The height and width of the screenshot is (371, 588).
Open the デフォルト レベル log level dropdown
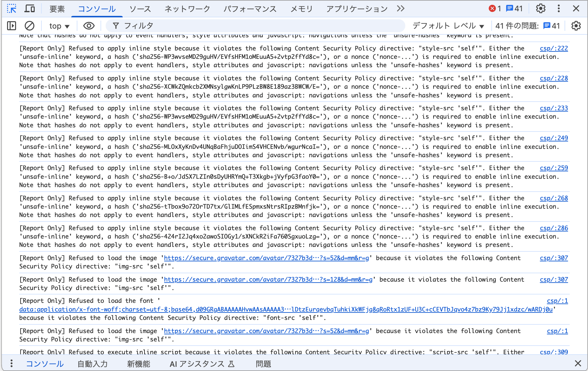(x=448, y=26)
